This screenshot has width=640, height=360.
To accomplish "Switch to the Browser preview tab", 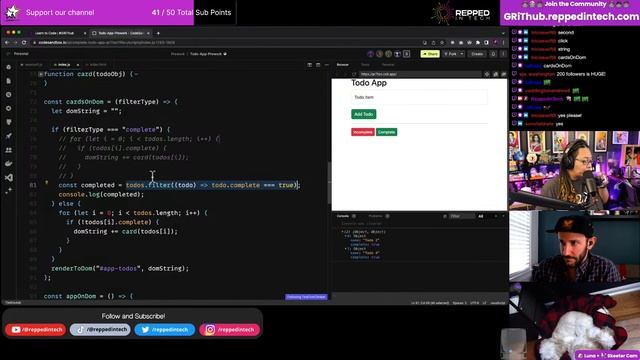I will coord(342,64).
